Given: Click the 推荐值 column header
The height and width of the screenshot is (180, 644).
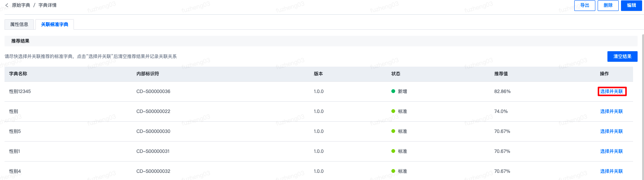Looking at the screenshot, I should pyautogui.click(x=501, y=74).
